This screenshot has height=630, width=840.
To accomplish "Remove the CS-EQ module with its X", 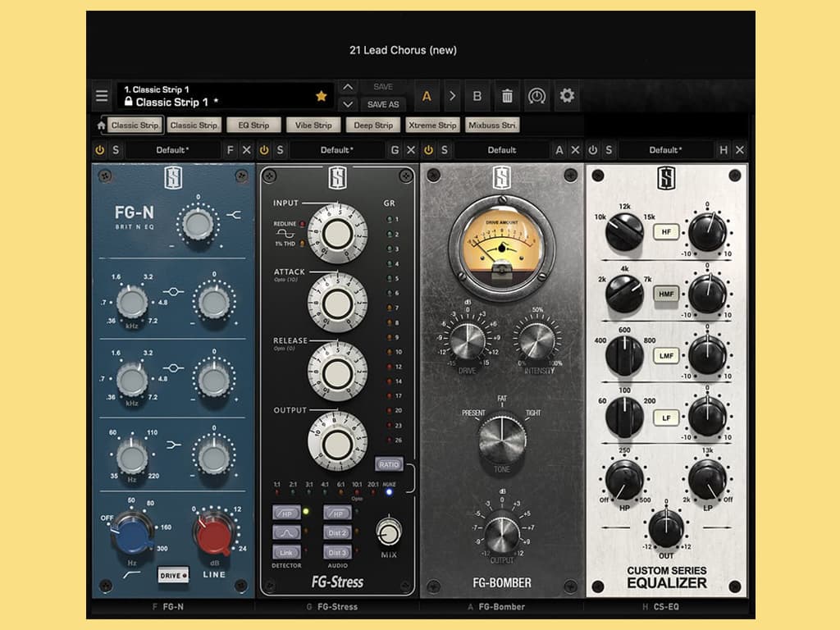I will click(x=740, y=150).
